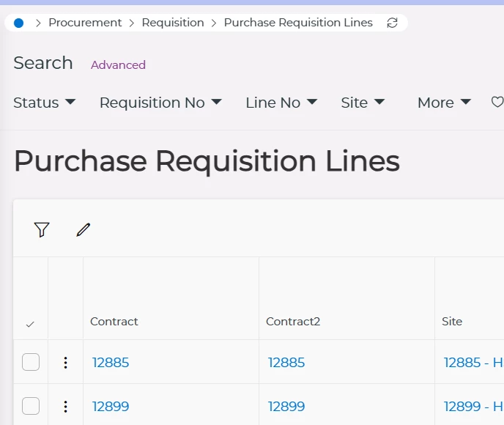The image size is (504, 425).
Task: Open row actions menu for contract 12885
Action: click(x=65, y=362)
